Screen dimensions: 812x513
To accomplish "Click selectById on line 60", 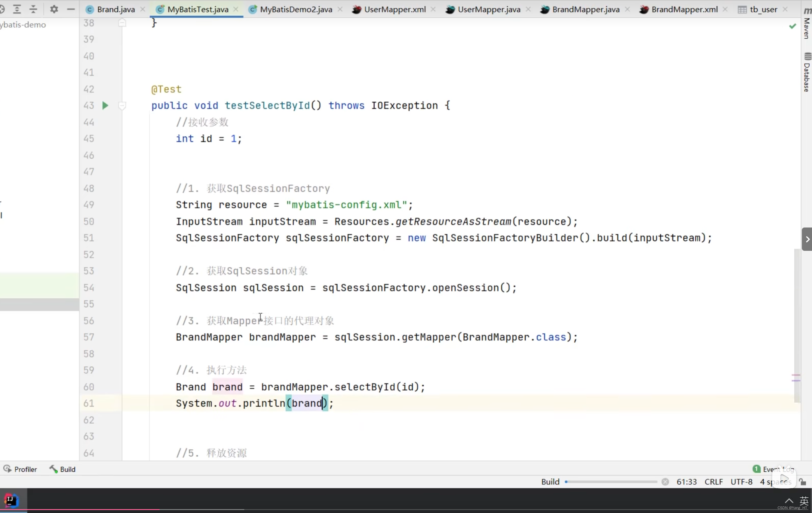I will [x=365, y=387].
